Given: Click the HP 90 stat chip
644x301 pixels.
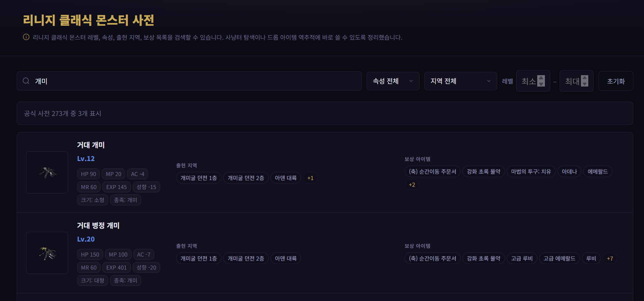Looking at the screenshot, I should point(88,174).
